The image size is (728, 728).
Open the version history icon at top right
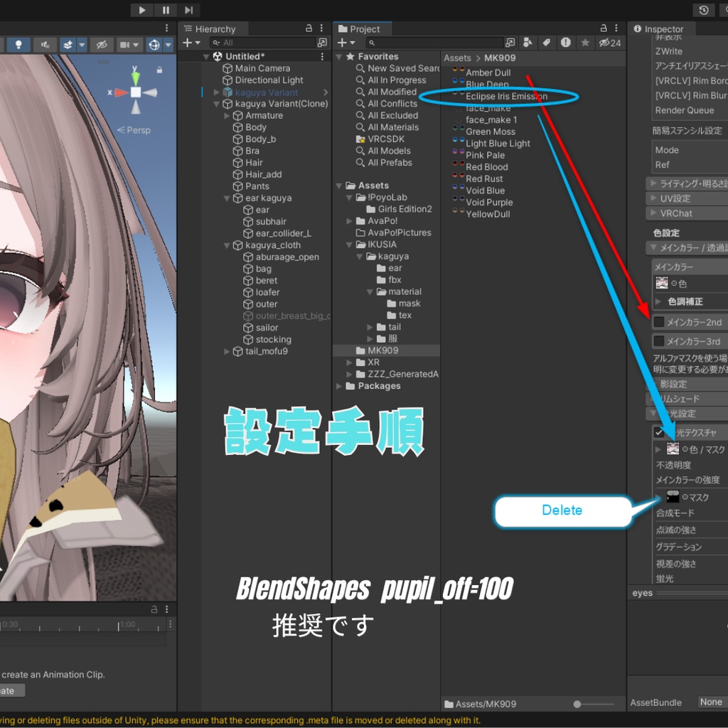coord(704,10)
